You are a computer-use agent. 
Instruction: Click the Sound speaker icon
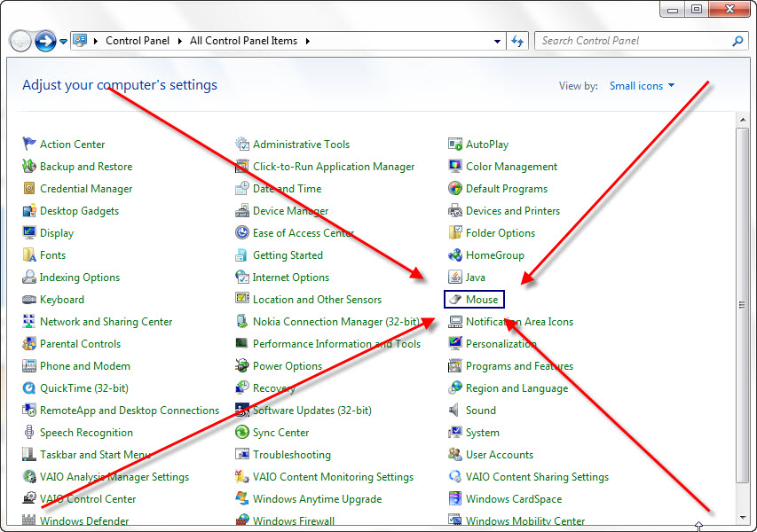click(x=454, y=410)
